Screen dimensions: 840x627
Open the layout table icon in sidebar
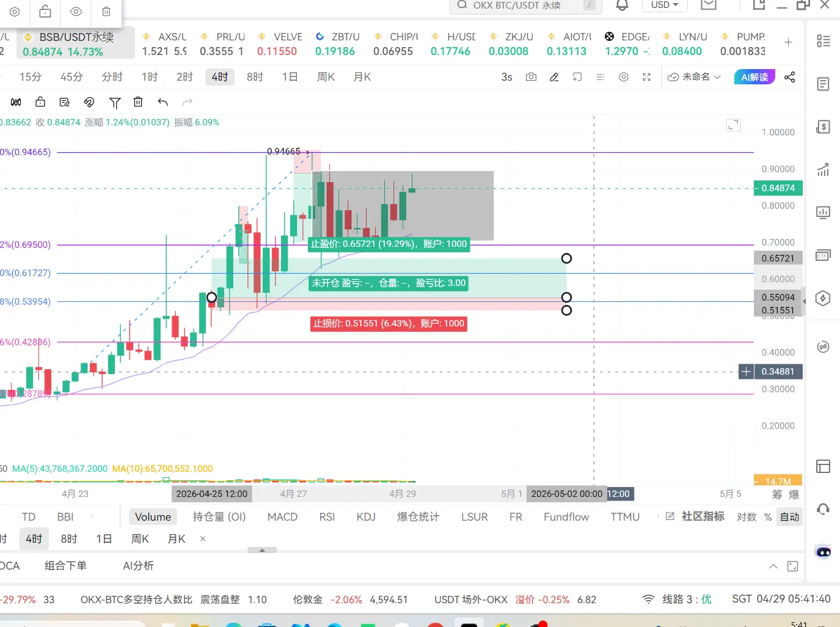point(823,466)
